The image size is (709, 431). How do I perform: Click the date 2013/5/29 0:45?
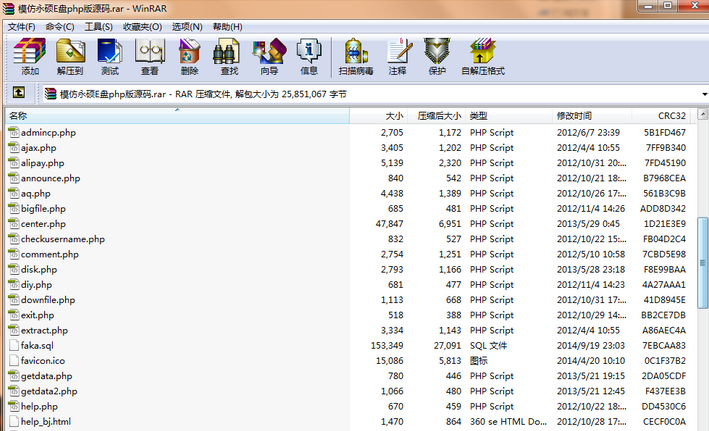pyautogui.click(x=588, y=224)
